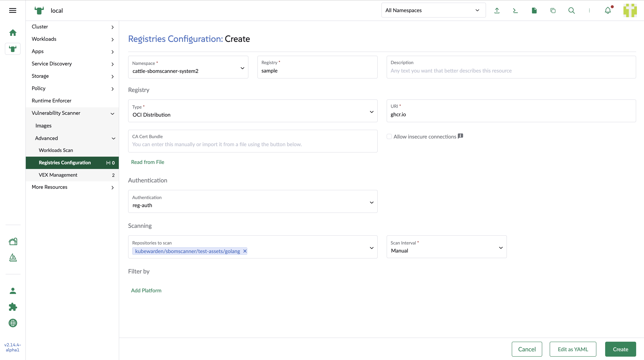Open the kubectl shell icon
644x360 pixels.
pyautogui.click(x=515, y=10)
